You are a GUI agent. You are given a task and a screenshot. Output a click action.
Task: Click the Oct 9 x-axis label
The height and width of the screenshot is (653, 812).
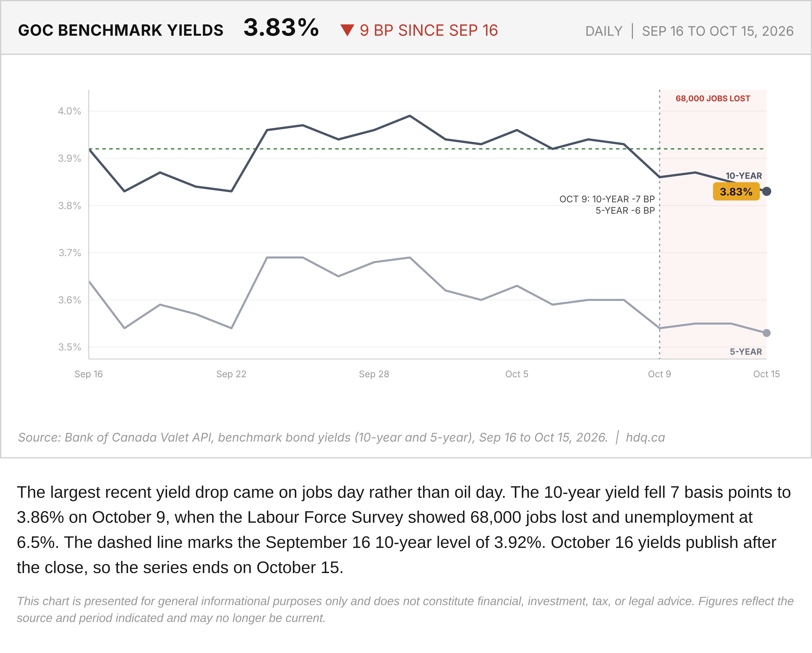coord(659,374)
